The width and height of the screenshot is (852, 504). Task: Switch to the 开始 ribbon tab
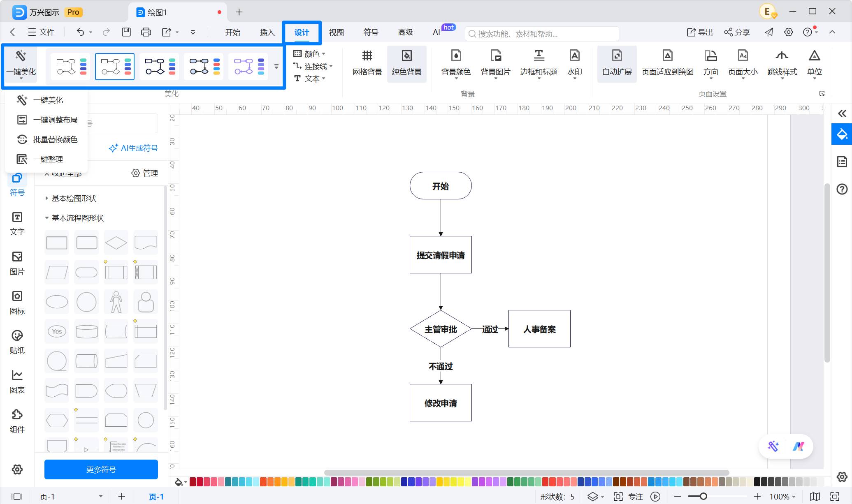[x=233, y=32]
